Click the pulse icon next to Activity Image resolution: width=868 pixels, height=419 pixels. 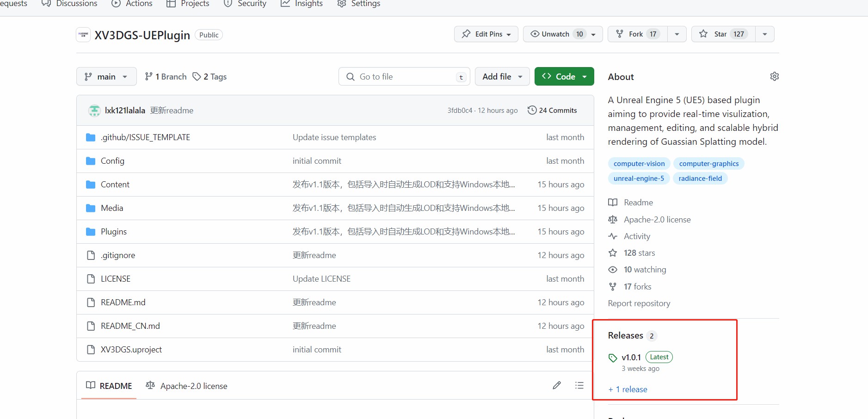(613, 236)
